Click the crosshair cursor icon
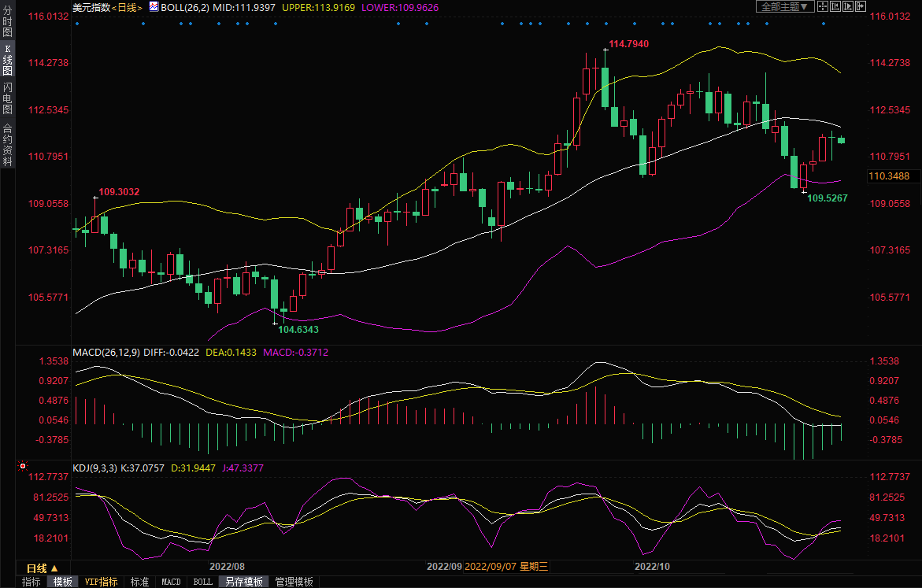The image size is (922, 588). (821, 6)
